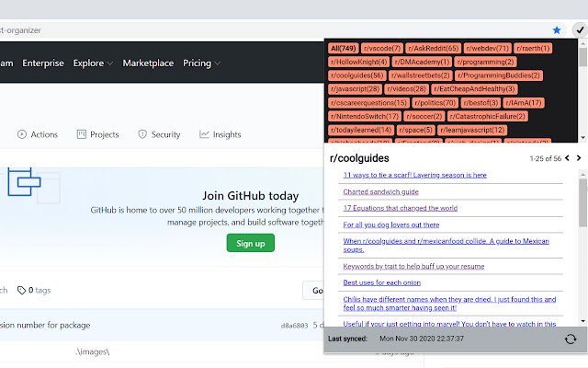Select the r/EatCheapAndHealthy(3) tag
This screenshot has height=368, width=588.
pyautogui.click(x=474, y=88)
